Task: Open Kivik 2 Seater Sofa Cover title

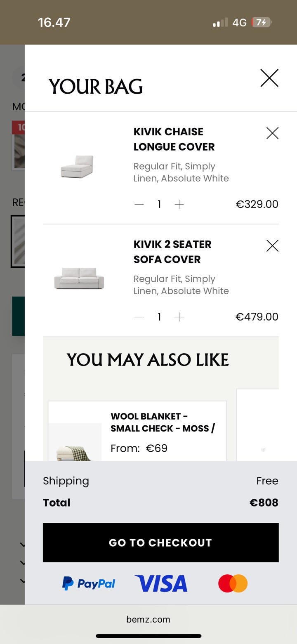Action: tap(172, 252)
